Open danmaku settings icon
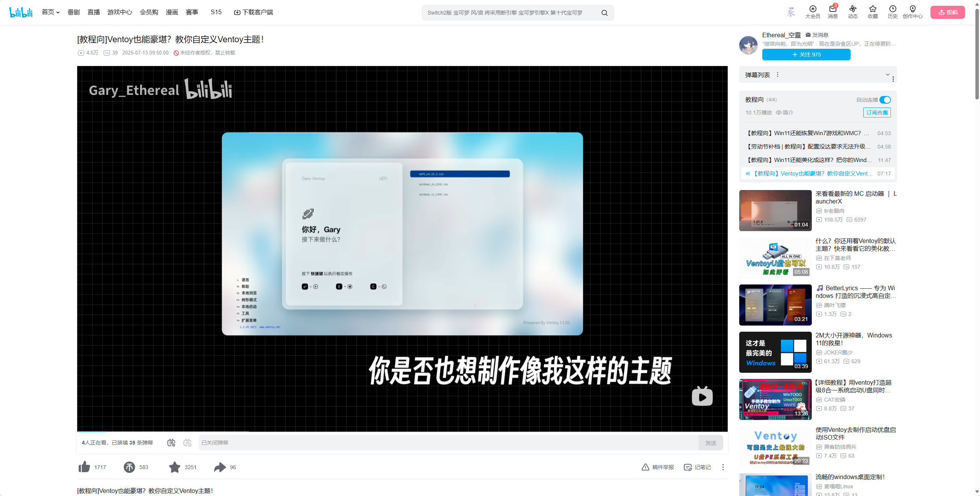980x496 pixels. [x=187, y=443]
